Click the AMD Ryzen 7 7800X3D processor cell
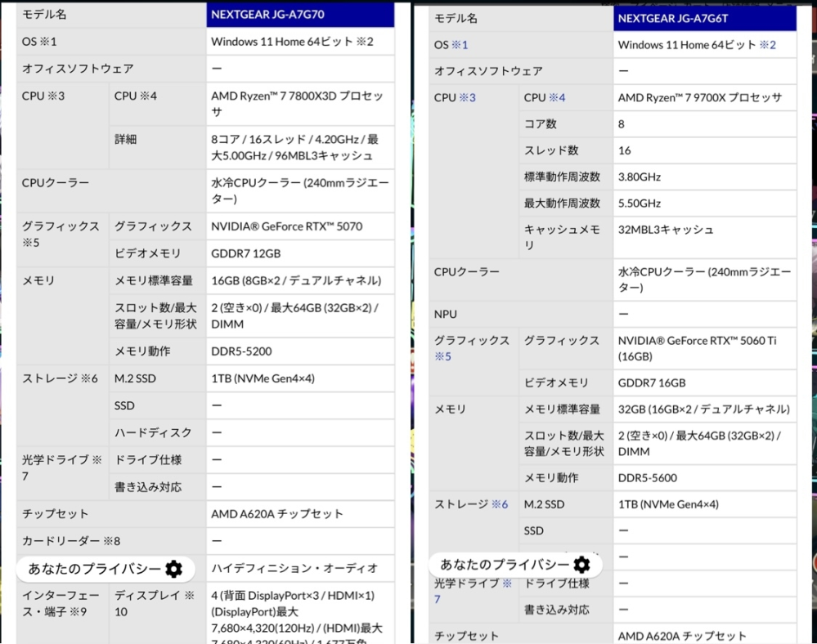 point(300,104)
